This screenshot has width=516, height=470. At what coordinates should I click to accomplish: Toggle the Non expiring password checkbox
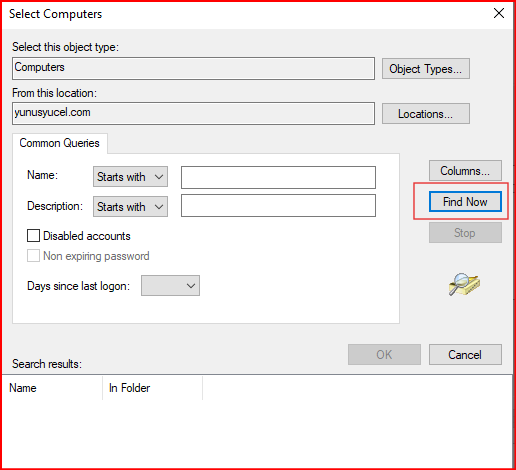pos(33,256)
